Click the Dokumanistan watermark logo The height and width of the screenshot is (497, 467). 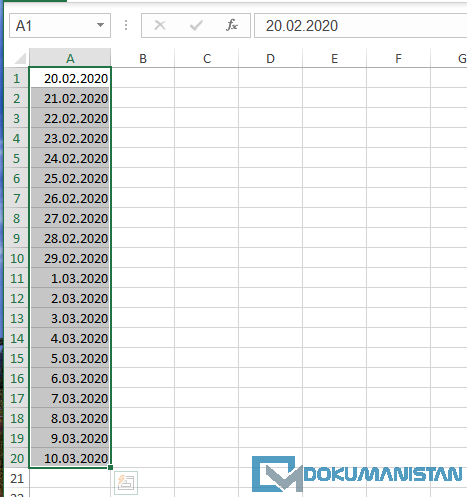click(x=357, y=474)
